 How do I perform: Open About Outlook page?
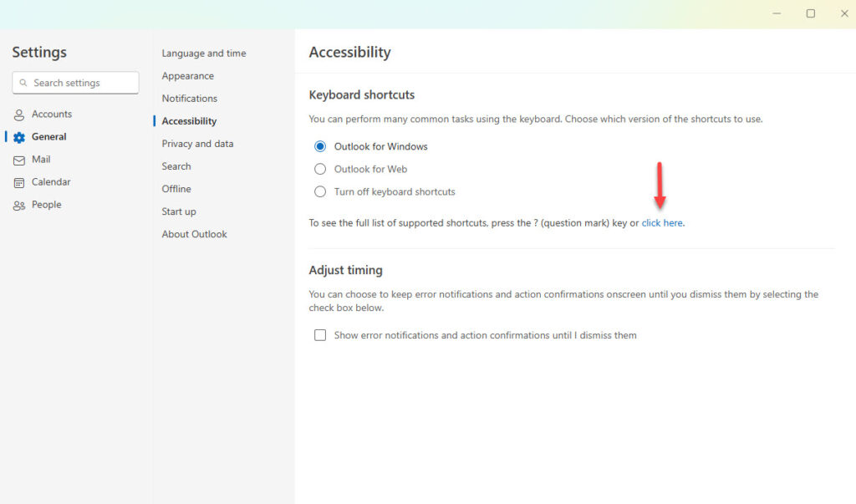coord(194,234)
